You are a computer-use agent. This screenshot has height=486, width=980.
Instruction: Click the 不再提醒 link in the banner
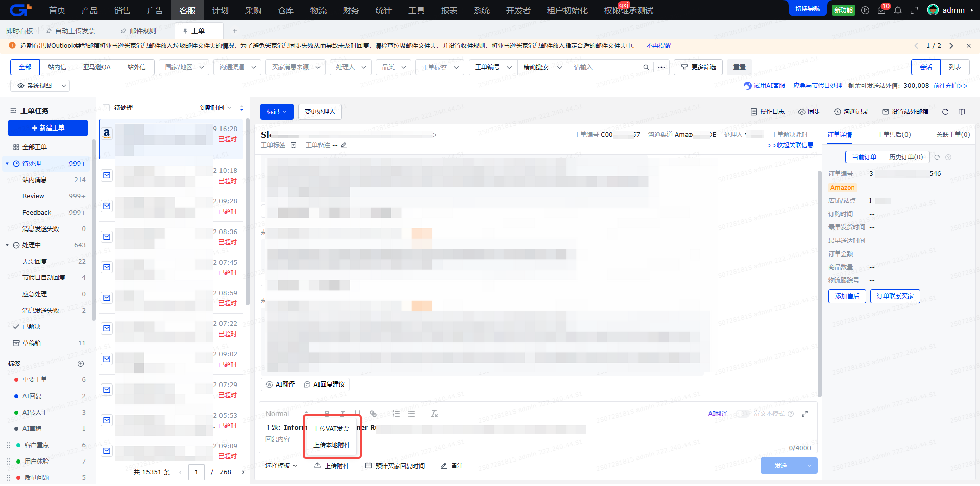click(659, 46)
